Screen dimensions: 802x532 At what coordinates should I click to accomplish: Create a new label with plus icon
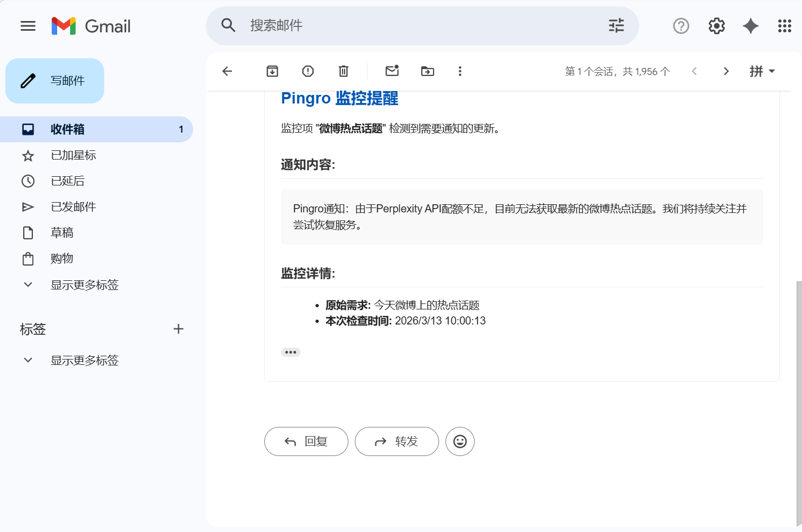pyautogui.click(x=179, y=329)
